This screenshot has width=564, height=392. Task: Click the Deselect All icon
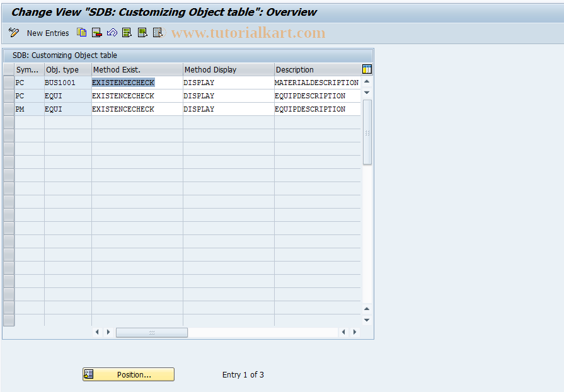(158, 33)
